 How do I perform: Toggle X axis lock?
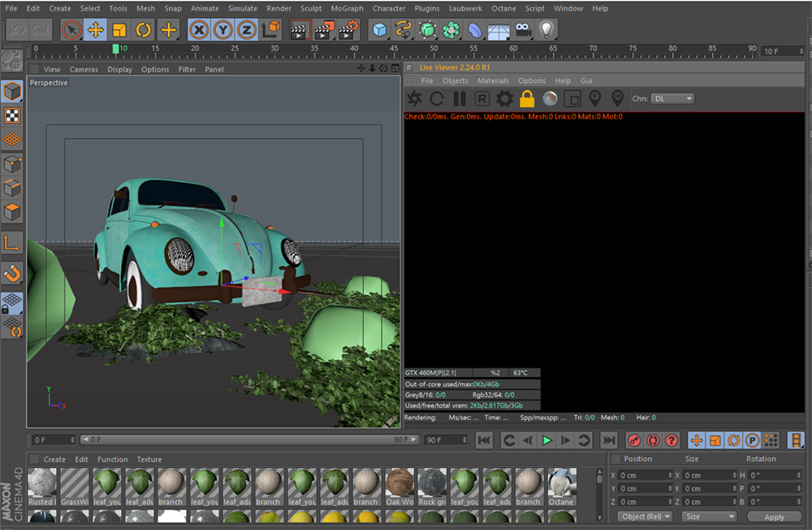pyautogui.click(x=199, y=31)
